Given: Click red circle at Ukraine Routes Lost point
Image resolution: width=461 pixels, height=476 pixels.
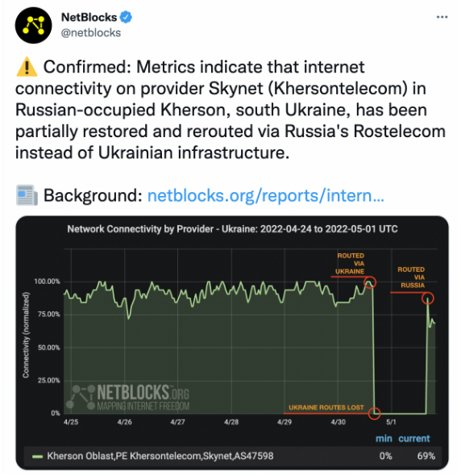Looking at the screenshot, I should click(x=374, y=413).
